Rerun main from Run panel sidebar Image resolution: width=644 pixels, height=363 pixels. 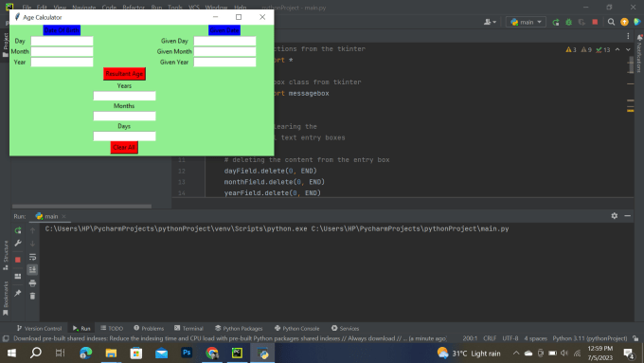(x=18, y=230)
